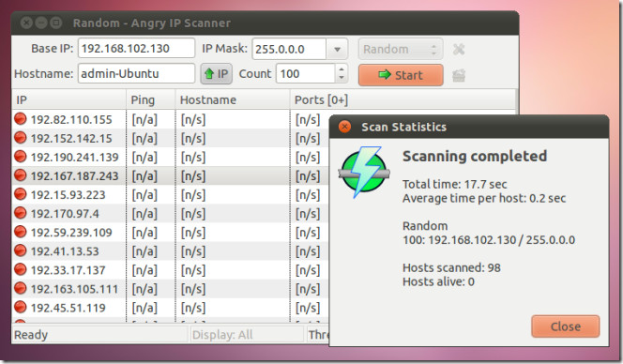Select IP address 192.59.239.109
Screen dimensions: 623x364
click(x=71, y=233)
